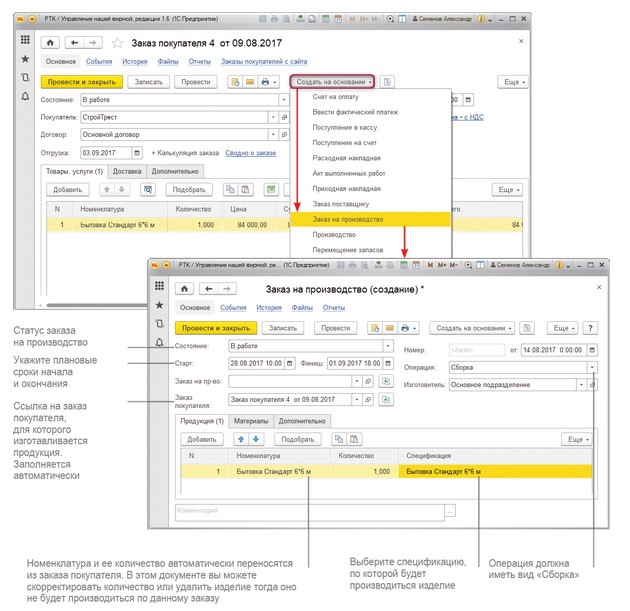The image size is (630, 611).
Task: Open Создать на основании dropdown in production order
Action: coord(472,328)
